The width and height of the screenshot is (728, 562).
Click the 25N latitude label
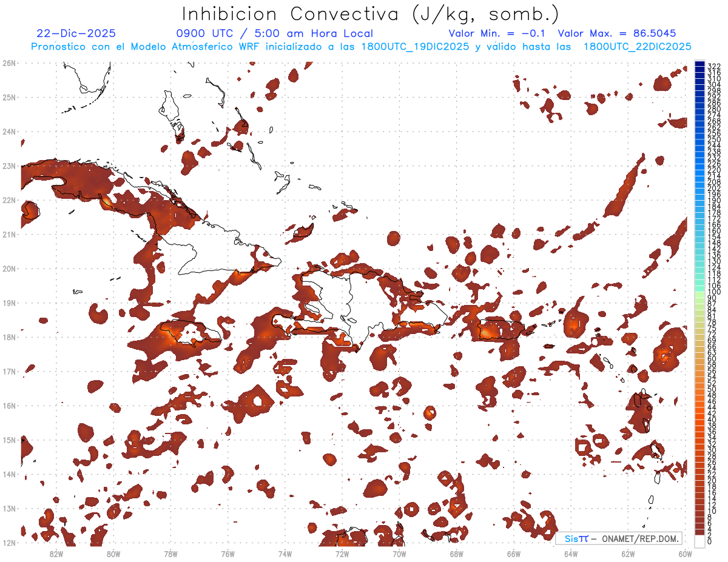click(x=9, y=97)
